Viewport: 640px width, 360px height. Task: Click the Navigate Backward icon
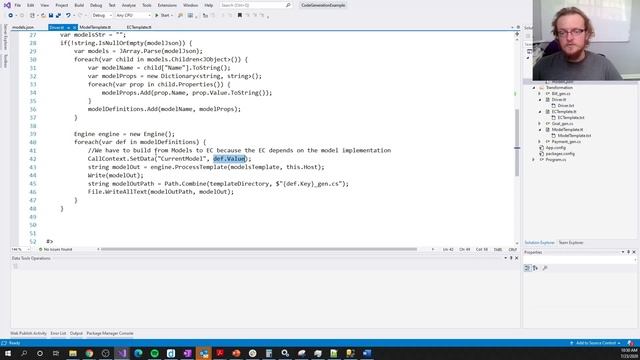(11, 16)
